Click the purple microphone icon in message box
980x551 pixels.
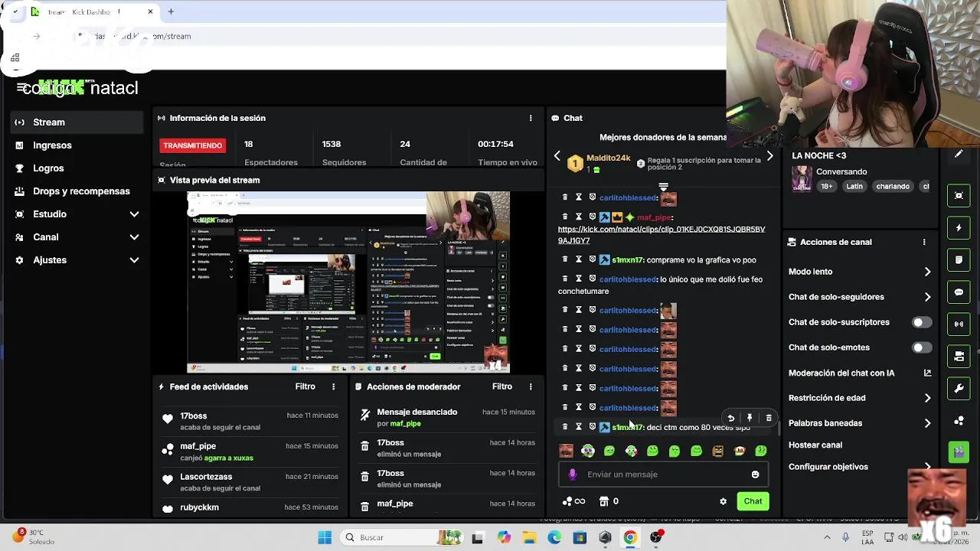[573, 474]
